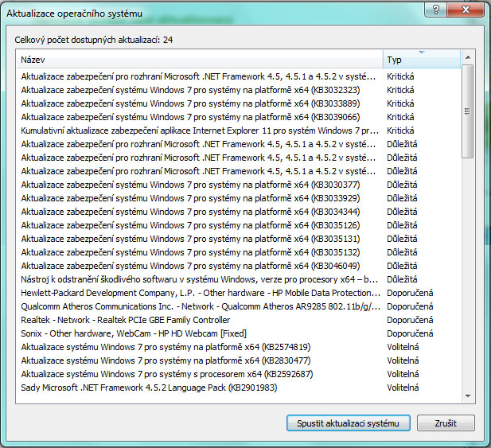Select the update row KB3033889

point(239,103)
